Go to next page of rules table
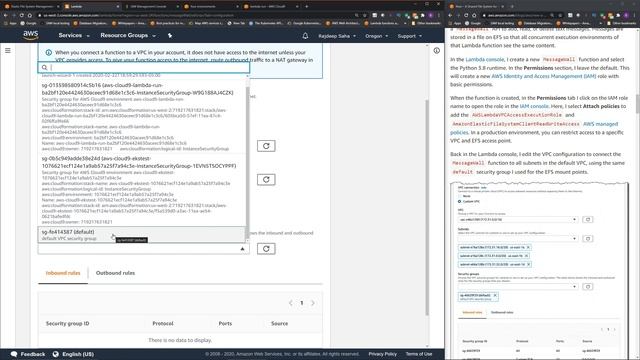Image resolution: width=640 pixels, height=360 pixels. pyautogui.click(x=313, y=303)
